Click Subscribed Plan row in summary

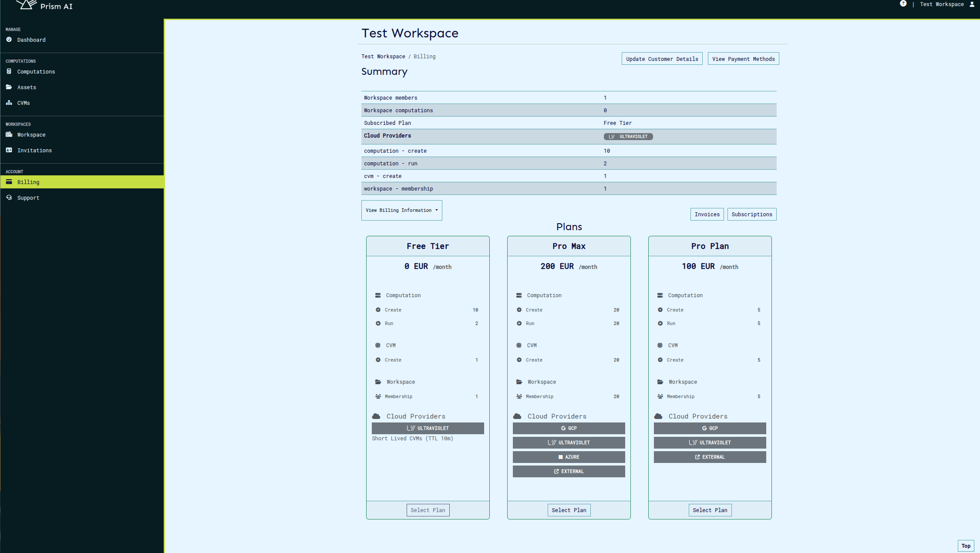coord(569,123)
